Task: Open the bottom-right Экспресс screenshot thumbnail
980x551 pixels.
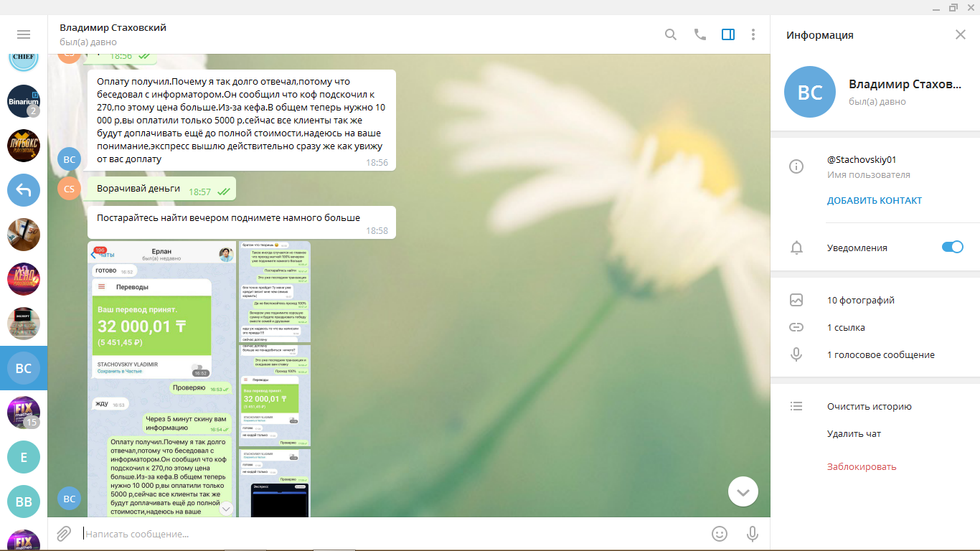Action: coord(275,483)
